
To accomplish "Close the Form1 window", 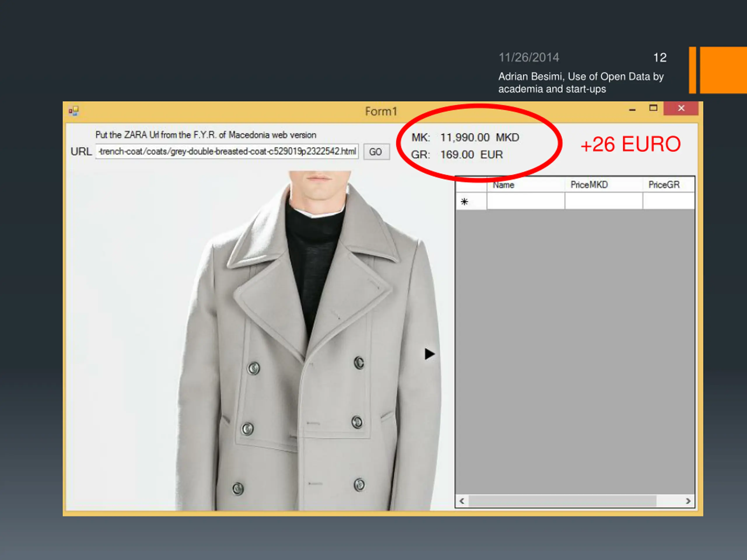I will 681,108.
